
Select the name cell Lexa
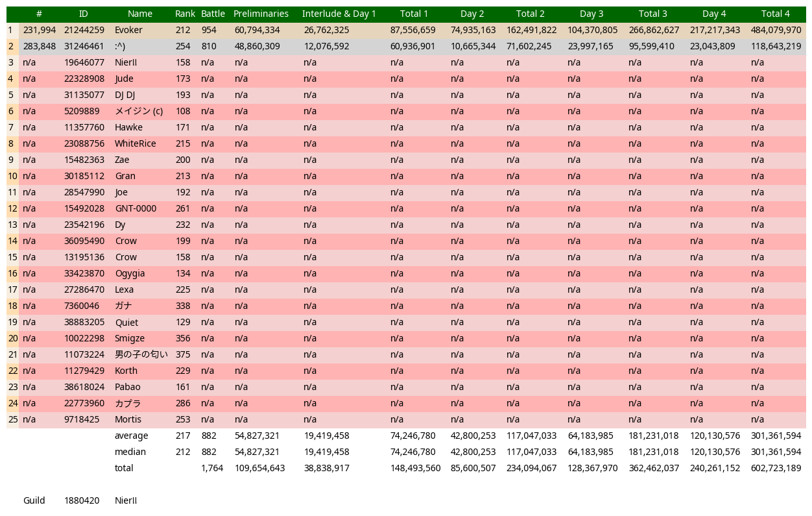pyautogui.click(x=124, y=289)
